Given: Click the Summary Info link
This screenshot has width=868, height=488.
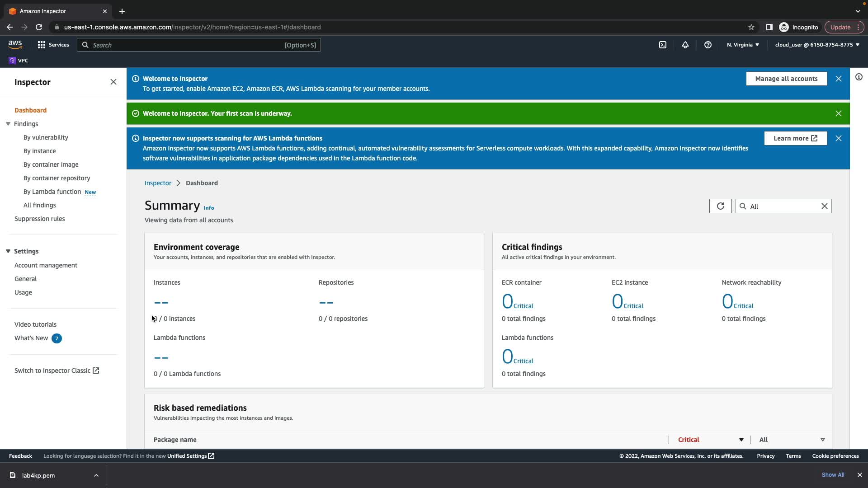Looking at the screenshot, I should [208, 208].
